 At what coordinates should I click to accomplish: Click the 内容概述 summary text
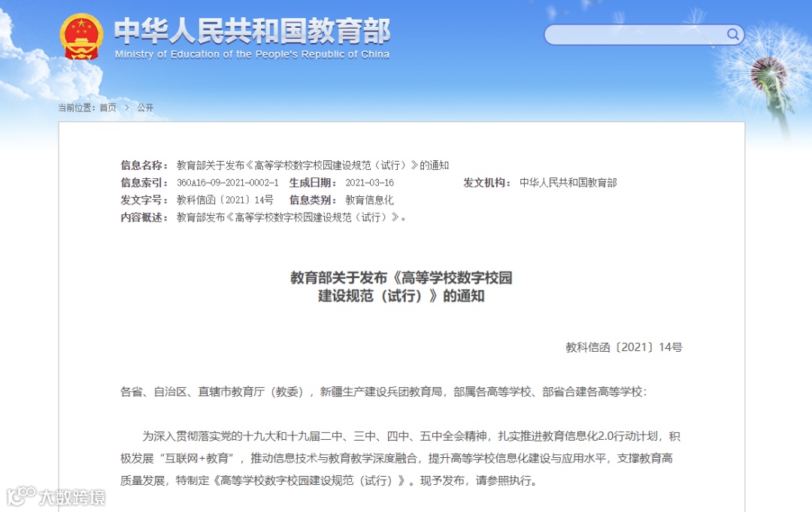[292, 217]
